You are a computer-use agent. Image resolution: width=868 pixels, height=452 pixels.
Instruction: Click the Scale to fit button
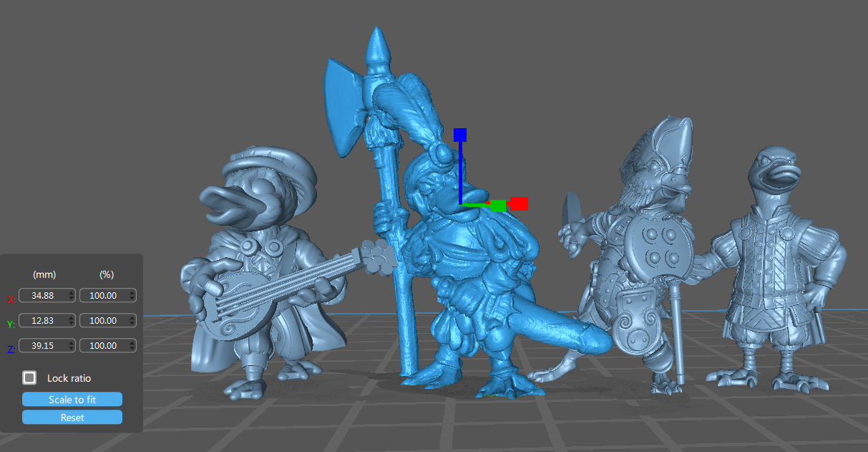(x=72, y=400)
